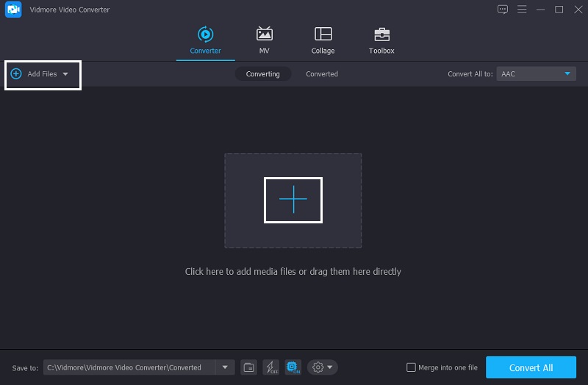Switch to the MV tab

(264, 40)
